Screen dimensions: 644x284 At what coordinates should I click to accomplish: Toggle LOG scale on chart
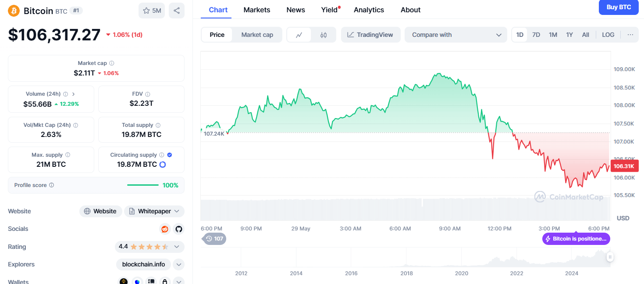(x=608, y=35)
